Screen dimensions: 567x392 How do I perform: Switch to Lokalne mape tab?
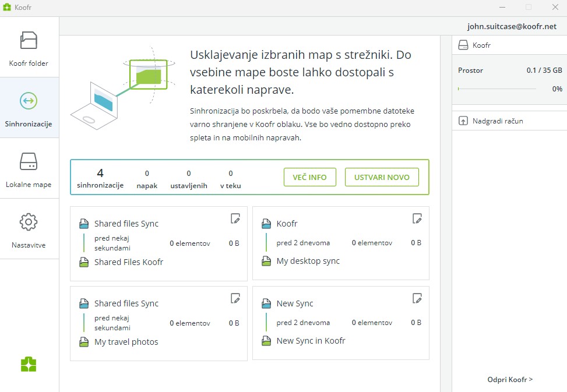pyautogui.click(x=29, y=168)
